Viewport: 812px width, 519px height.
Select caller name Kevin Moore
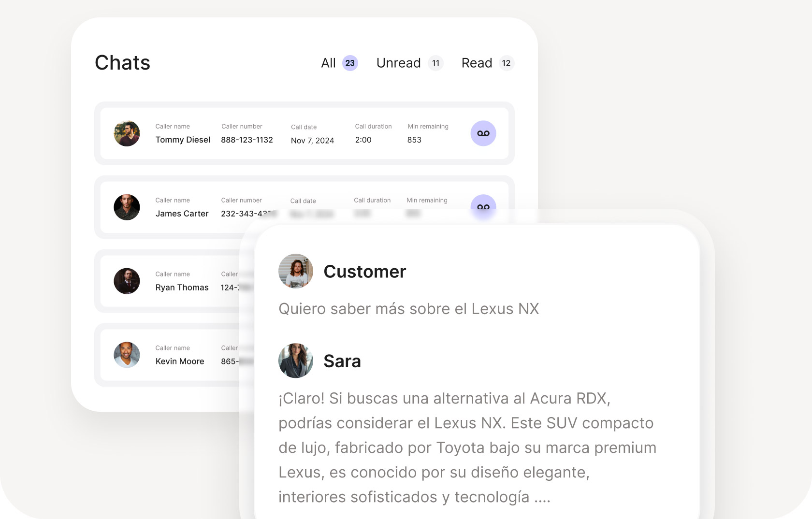pos(180,361)
